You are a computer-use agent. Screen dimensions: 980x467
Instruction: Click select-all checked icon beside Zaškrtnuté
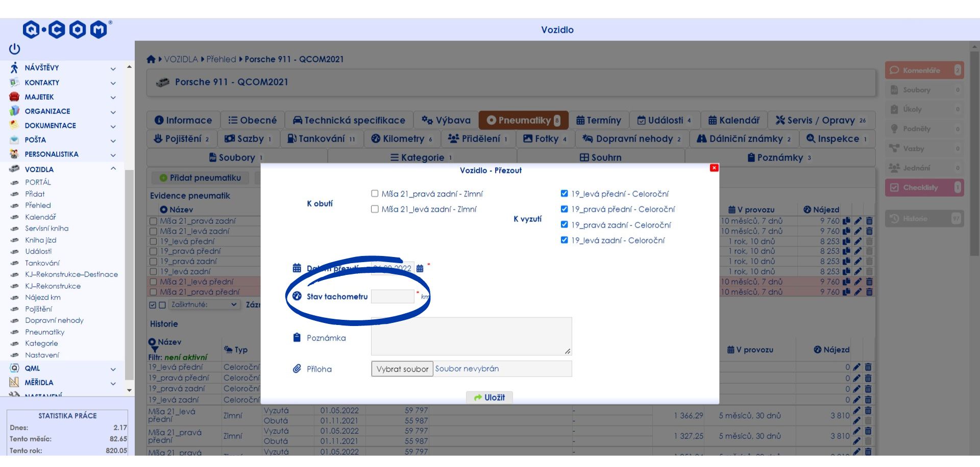click(x=153, y=305)
